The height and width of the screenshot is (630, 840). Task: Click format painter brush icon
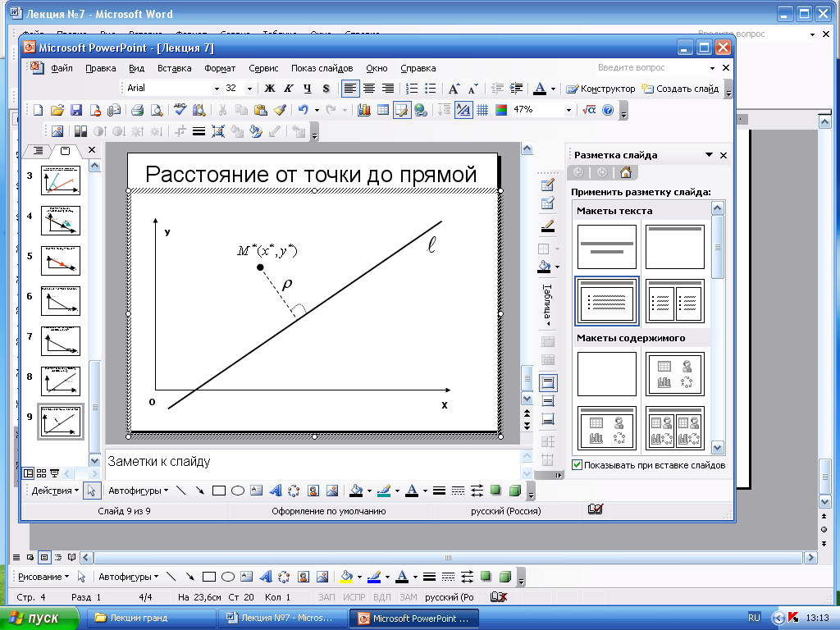tap(280, 111)
